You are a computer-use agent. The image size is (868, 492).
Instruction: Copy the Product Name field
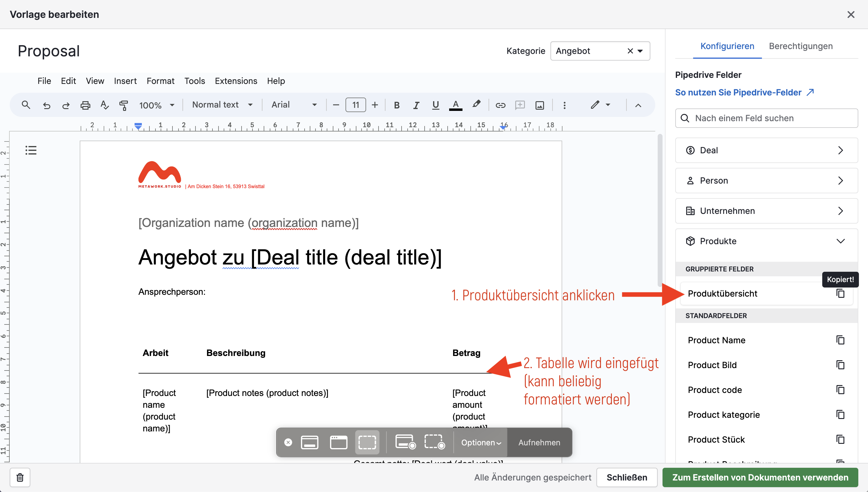(x=840, y=340)
